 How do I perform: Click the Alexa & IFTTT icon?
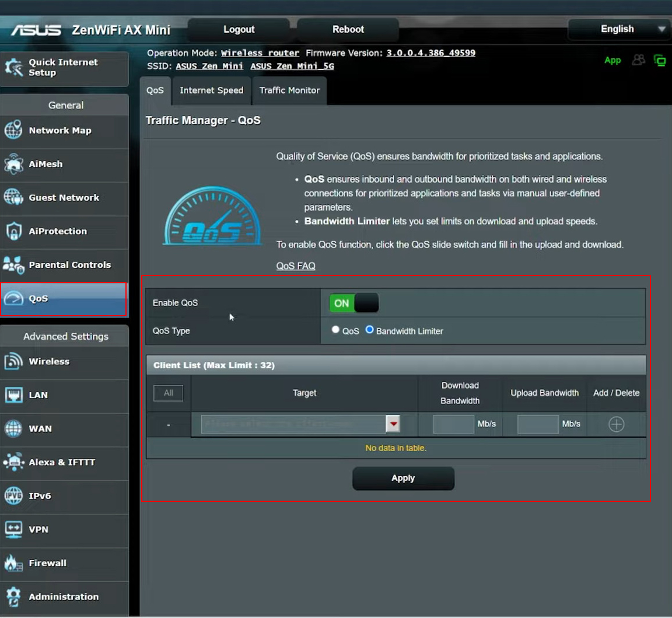pyautogui.click(x=14, y=462)
